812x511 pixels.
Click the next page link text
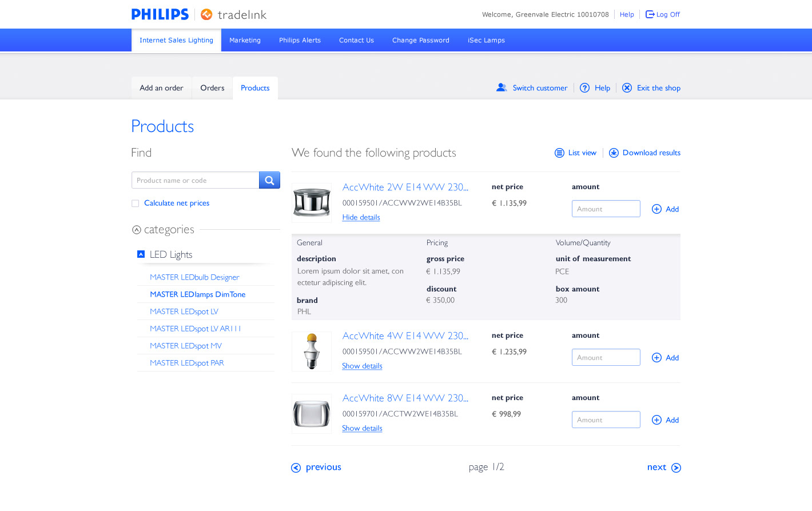[656, 467]
